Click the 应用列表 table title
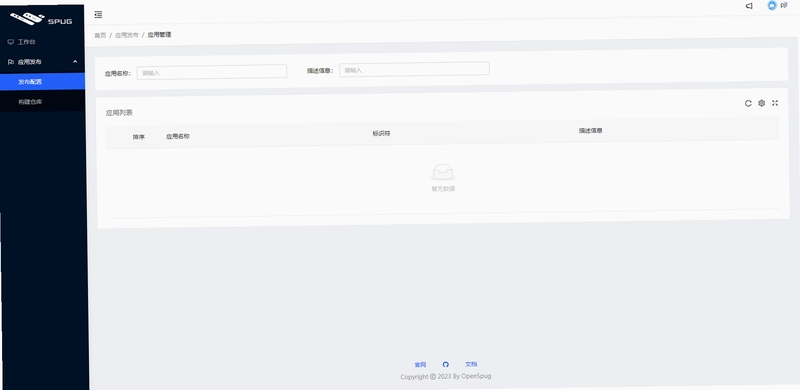 pyautogui.click(x=119, y=113)
